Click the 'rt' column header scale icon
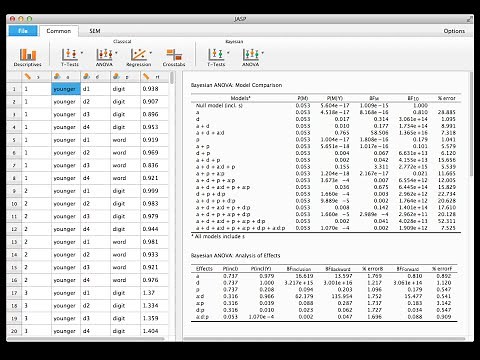The image size is (480, 360). tap(146, 77)
